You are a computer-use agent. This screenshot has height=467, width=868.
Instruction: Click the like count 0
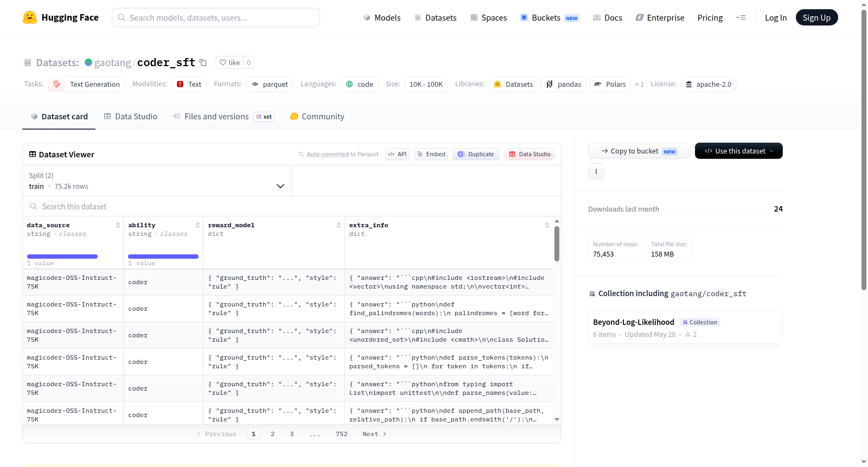point(249,62)
